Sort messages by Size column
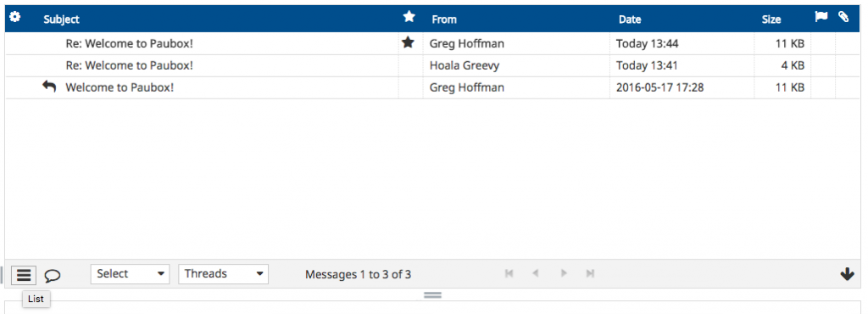This screenshot has width=868, height=314. [771, 20]
